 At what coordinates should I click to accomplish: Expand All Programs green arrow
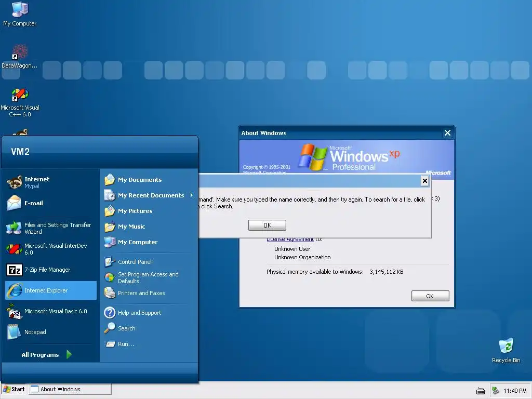pos(69,354)
